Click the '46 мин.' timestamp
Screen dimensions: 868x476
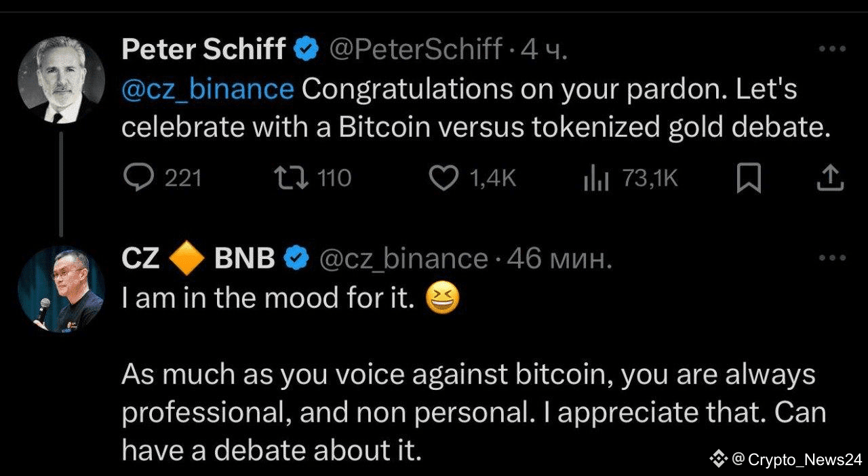(559, 258)
